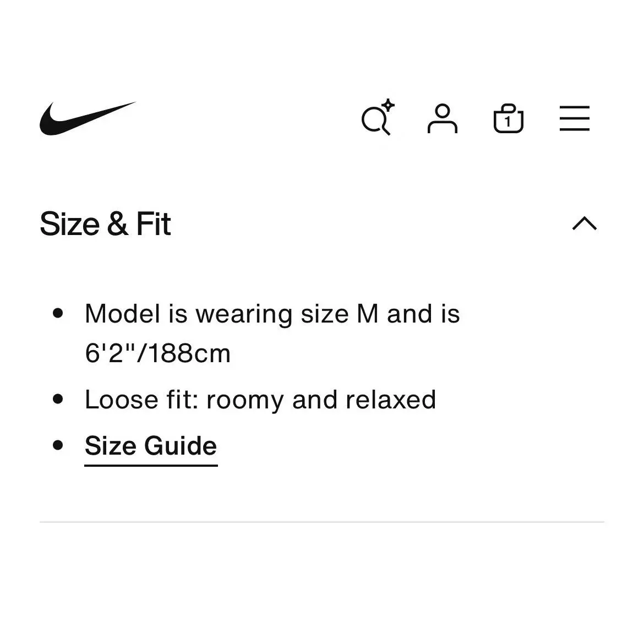Click the bullet before Model is wearing

click(58, 313)
